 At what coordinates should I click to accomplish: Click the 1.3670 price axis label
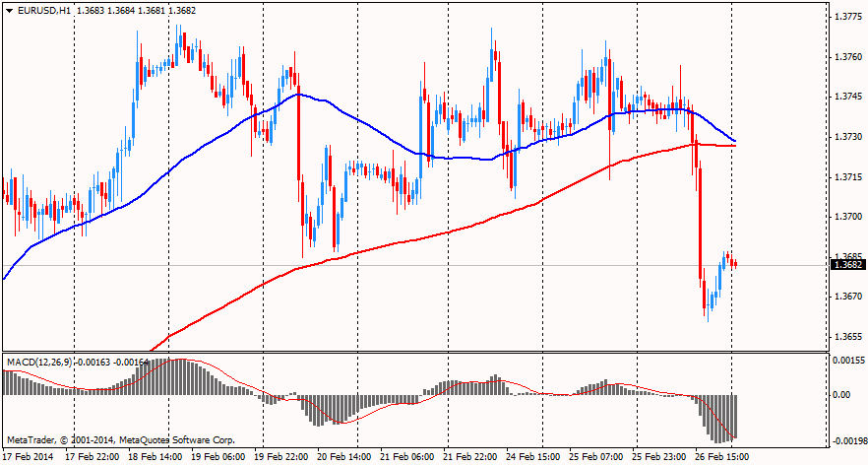pos(849,297)
